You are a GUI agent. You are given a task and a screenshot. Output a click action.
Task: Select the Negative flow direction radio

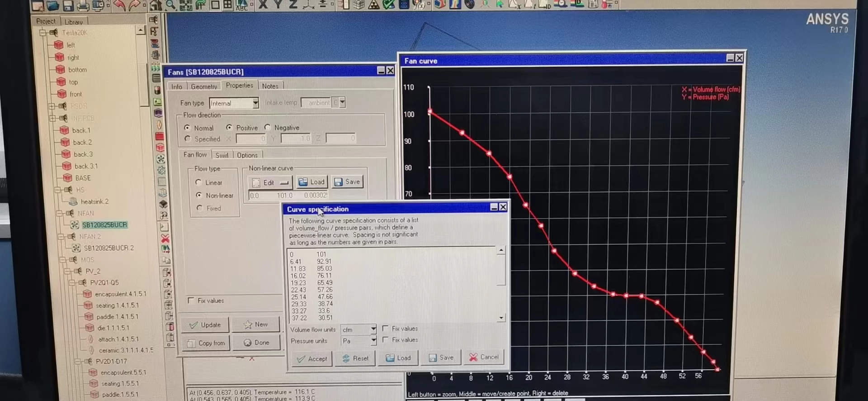[x=268, y=127]
